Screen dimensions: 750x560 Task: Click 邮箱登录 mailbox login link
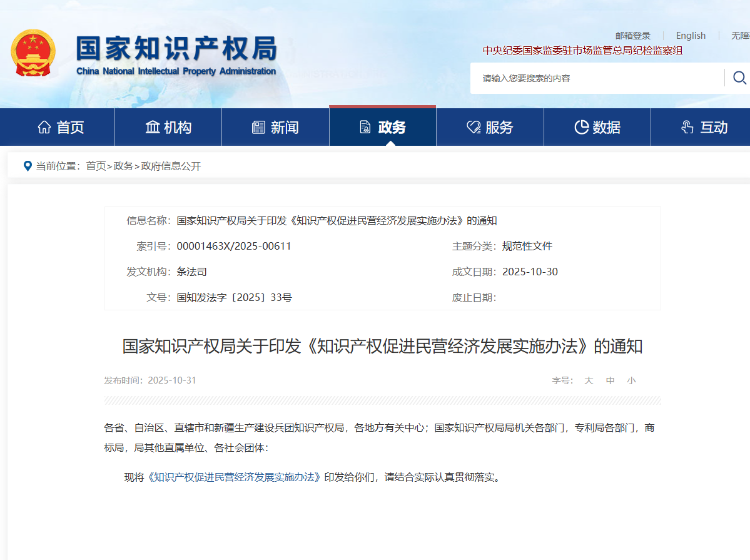(633, 36)
